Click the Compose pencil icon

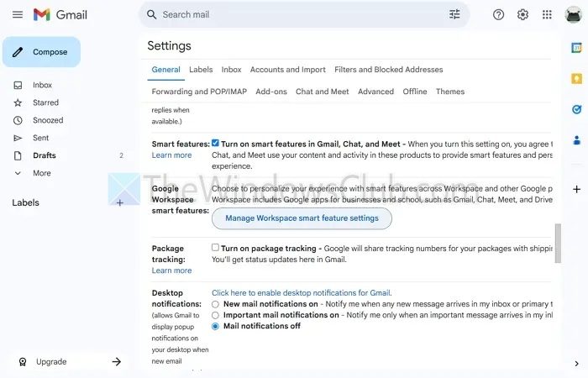tap(18, 52)
